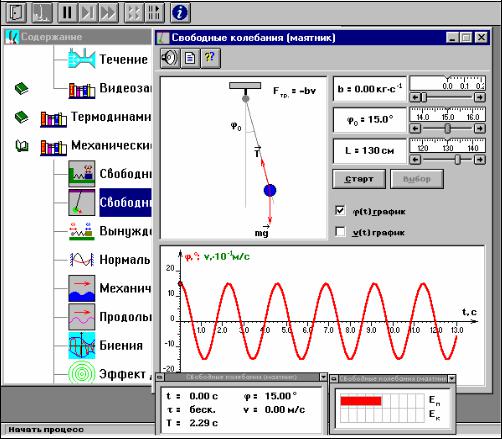Click the Биения cyan beats icon
The width and height of the screenshot is (502, 439).
[x=82, y=346]
